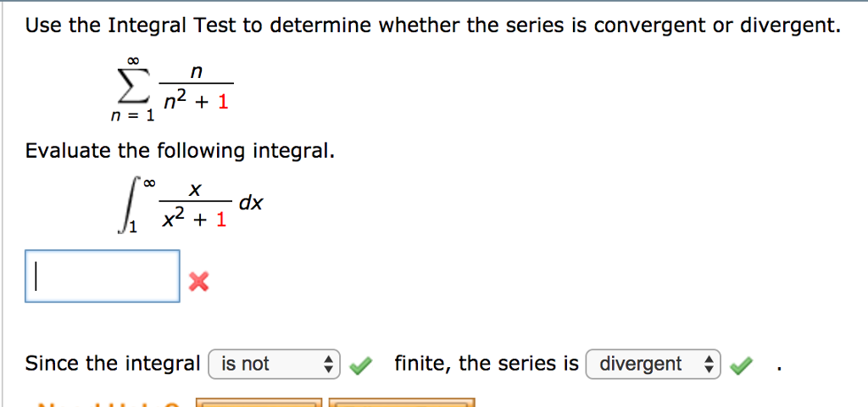Click the second orange Need Help button
The height and width of the screenshot is (407, 868).
click(x=402, y=403)
